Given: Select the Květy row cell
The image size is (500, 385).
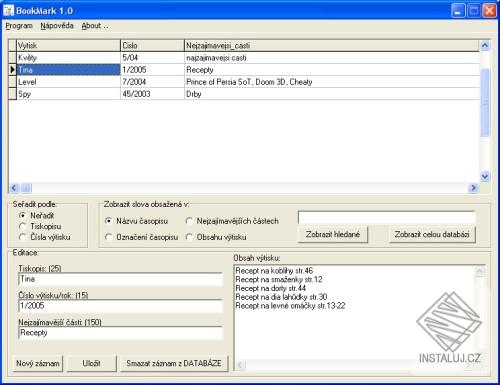Looking at the screenshot, I should (68, 58).
